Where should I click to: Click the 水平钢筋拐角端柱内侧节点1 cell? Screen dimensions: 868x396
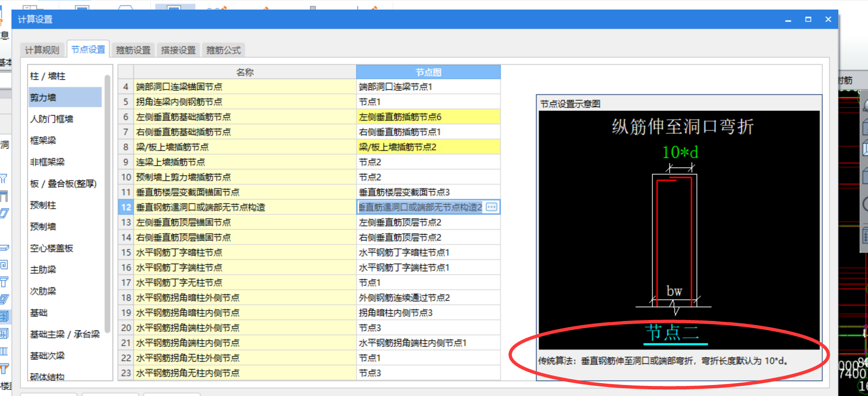[428, 343]
